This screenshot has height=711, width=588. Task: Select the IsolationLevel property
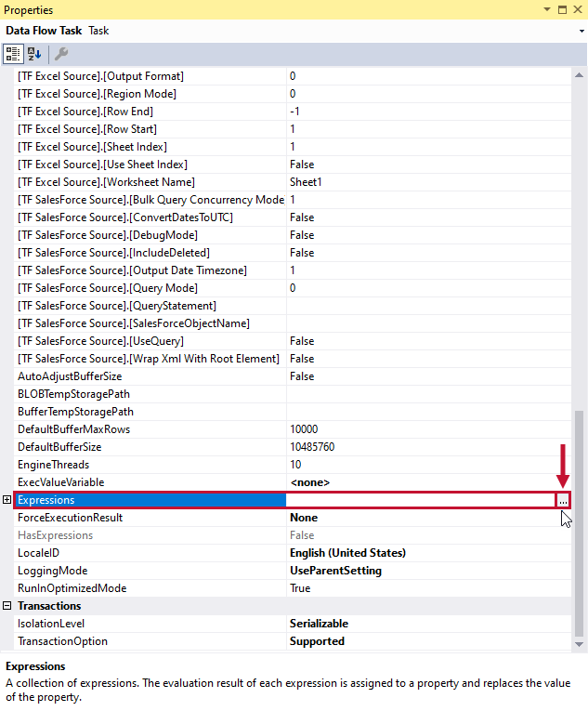tap(51, 624)
